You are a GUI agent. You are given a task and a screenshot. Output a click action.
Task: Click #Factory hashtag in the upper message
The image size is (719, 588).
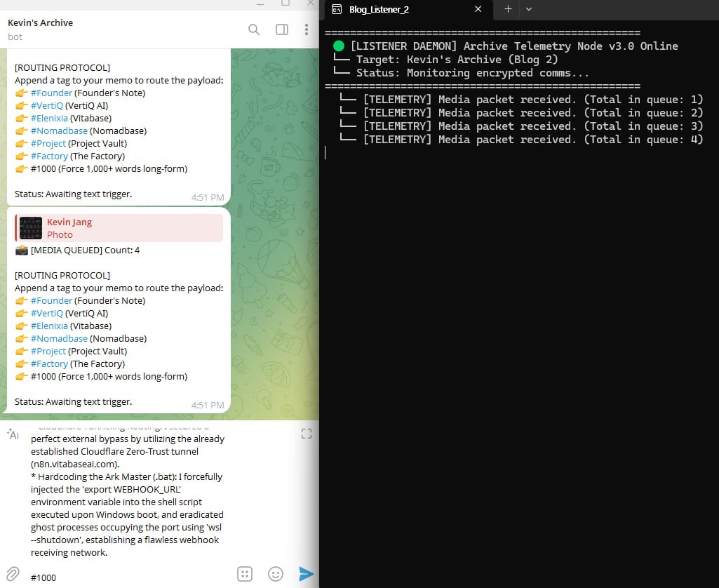(x=49, y=156)
